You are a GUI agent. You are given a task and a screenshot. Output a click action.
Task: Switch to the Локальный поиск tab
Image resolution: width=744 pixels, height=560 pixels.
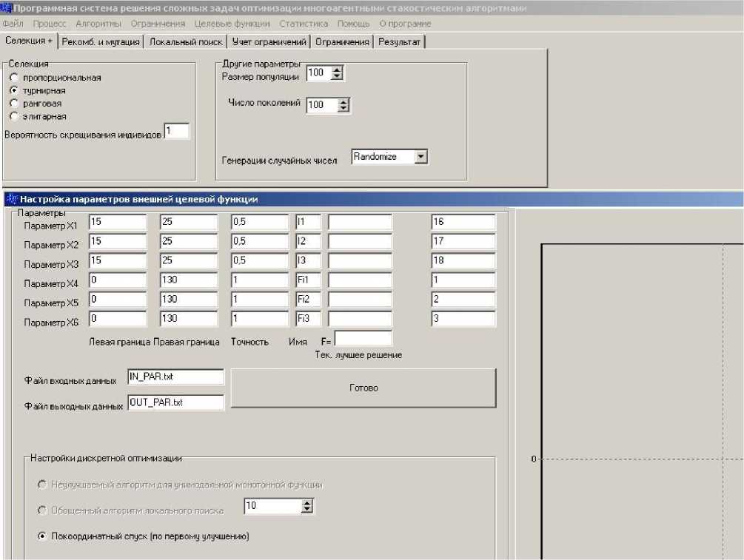185,42
